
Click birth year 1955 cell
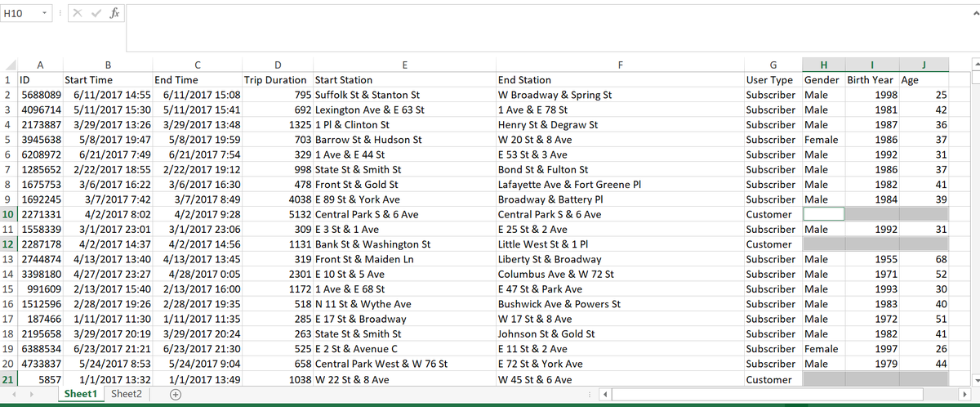[x=872, y=259]
